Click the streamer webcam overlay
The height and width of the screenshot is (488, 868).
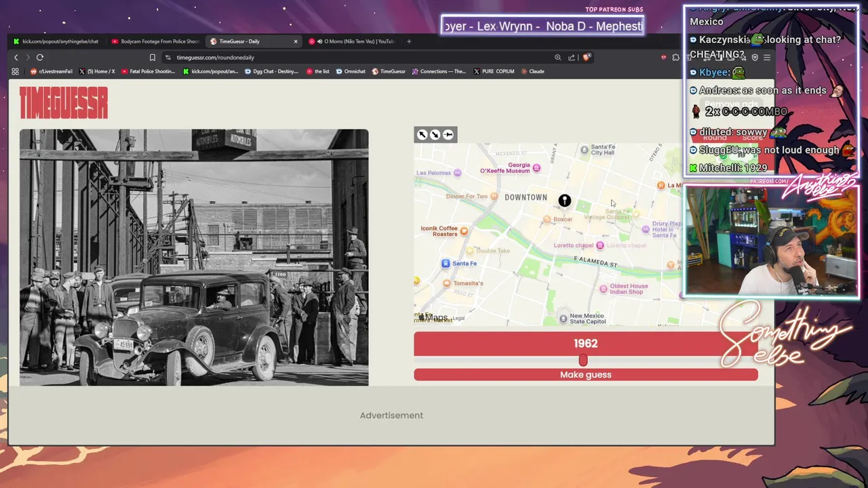coord(771,241)
